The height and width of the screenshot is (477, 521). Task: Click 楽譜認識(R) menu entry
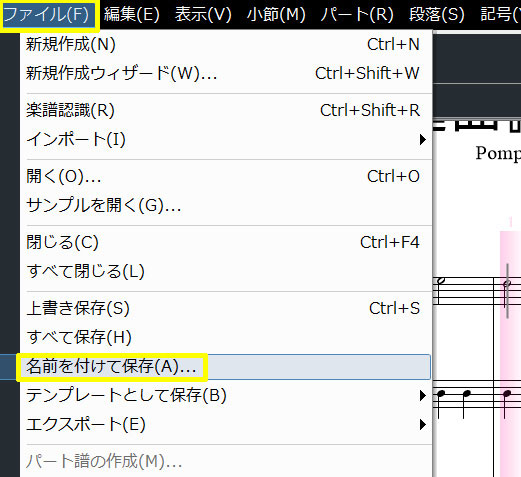pyautogui.click(x=226, y=110)
